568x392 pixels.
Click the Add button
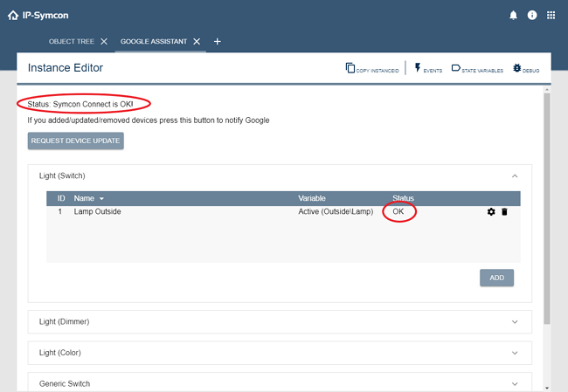[x=496, y=278]
